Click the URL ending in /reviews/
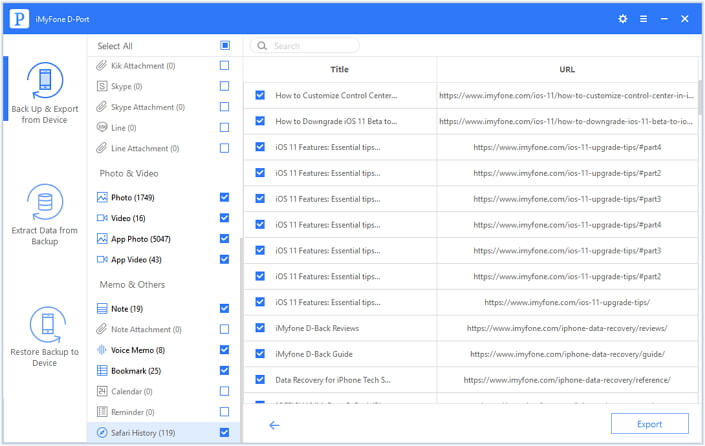This screenshot has height=446, width=705. point(567,328)
